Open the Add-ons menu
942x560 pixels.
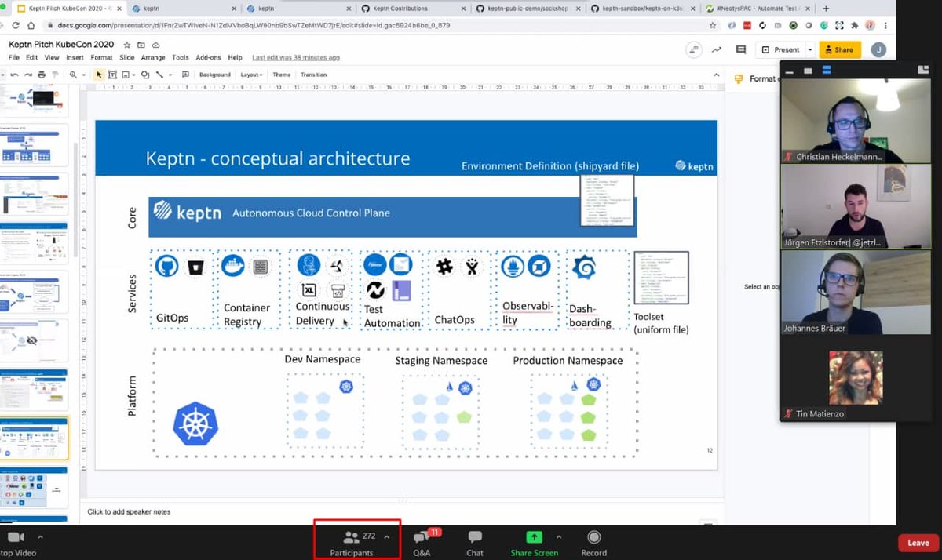tap(208, 57)
